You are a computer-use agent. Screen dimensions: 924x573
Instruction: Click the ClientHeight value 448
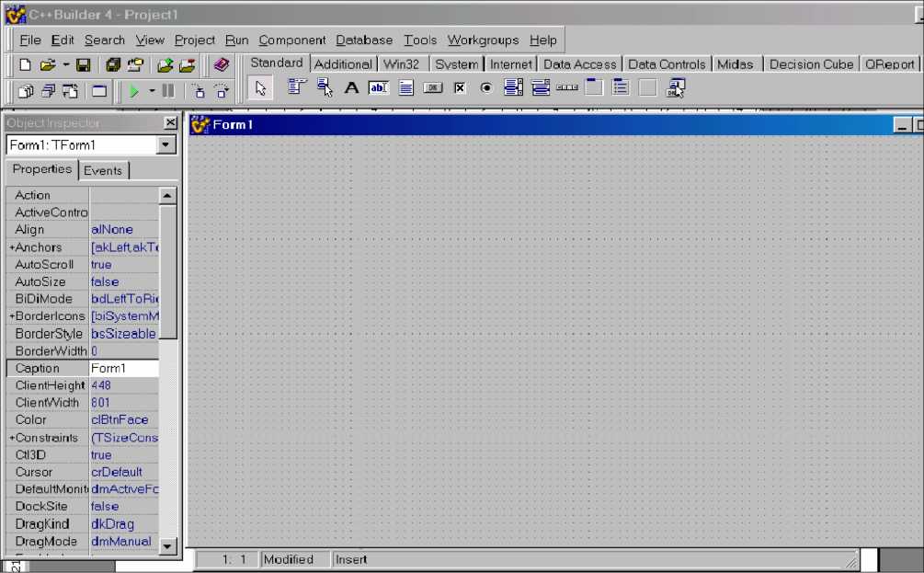(x=101, y=385)
